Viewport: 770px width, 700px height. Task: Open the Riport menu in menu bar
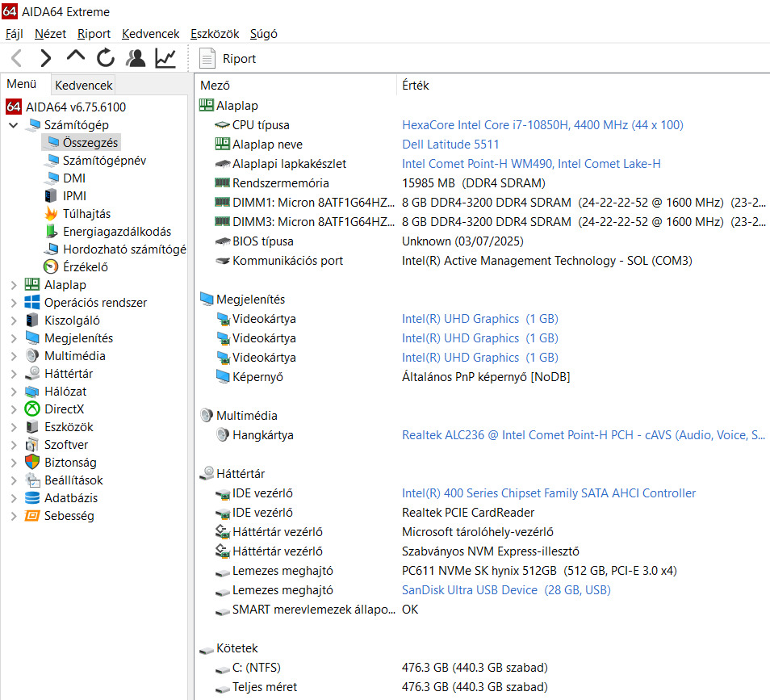(94, 34)
